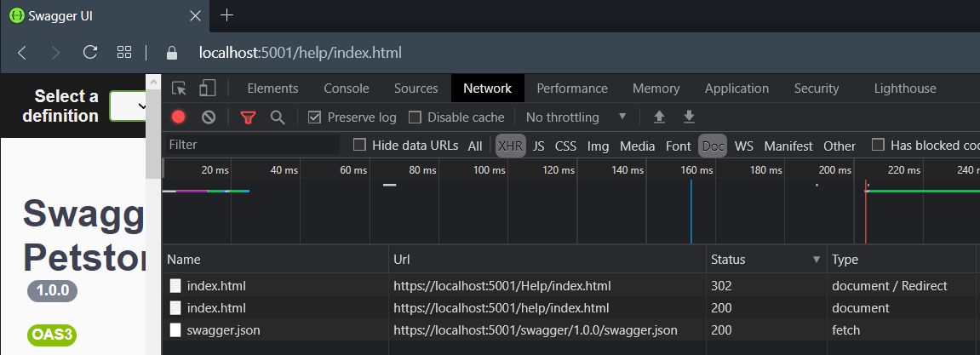Click the fetch type cell
This screenshot has height=355, width=980.
[846, 330]
